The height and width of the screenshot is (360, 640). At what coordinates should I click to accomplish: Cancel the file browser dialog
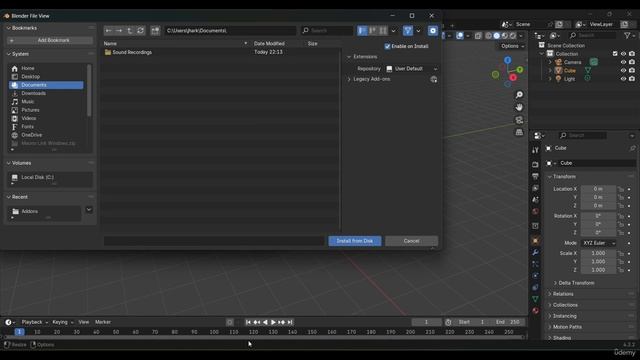pyautogui.click(x=411, y=241)
